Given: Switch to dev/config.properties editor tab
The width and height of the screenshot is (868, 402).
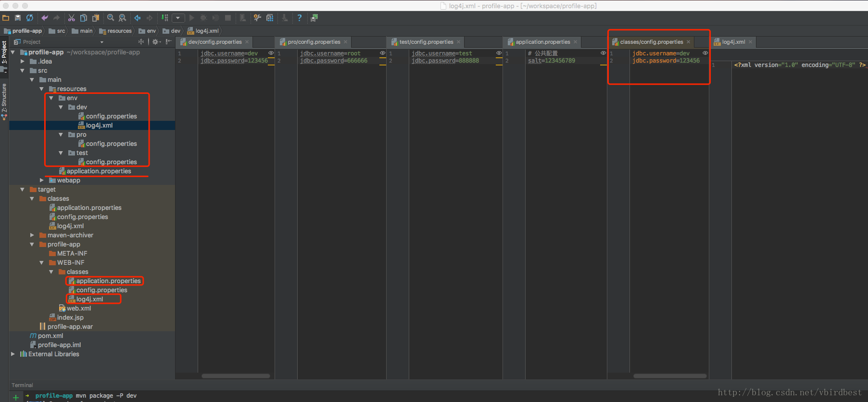Looking at the screenshot, I should click(x=215, y=42).
